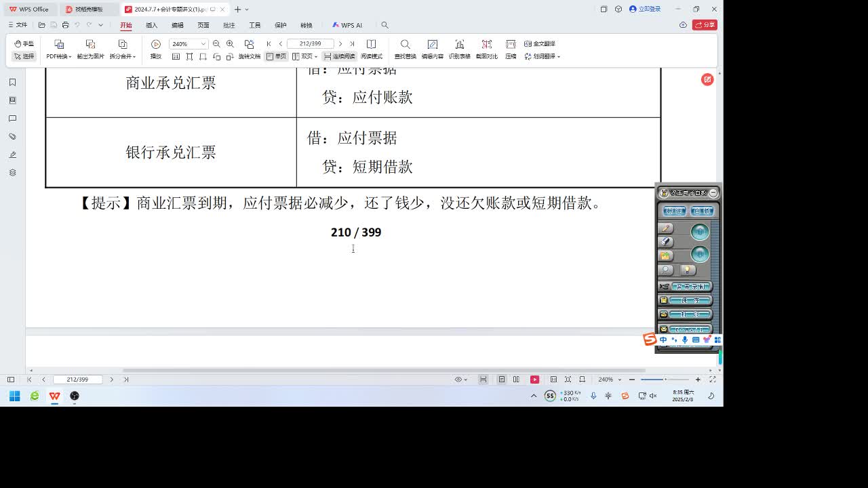Open the 240% zoom level combo box
This screenshot has width=868, height=488.
[188, 44]
